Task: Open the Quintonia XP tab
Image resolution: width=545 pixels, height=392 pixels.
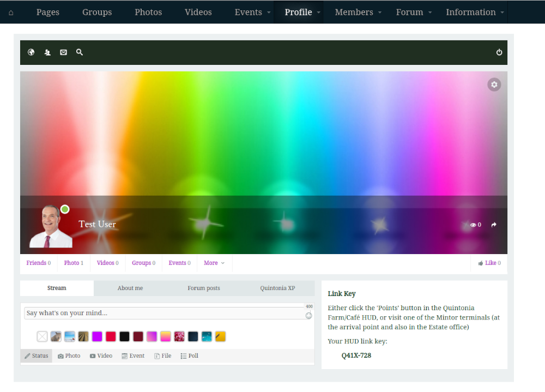Action: 277,288
